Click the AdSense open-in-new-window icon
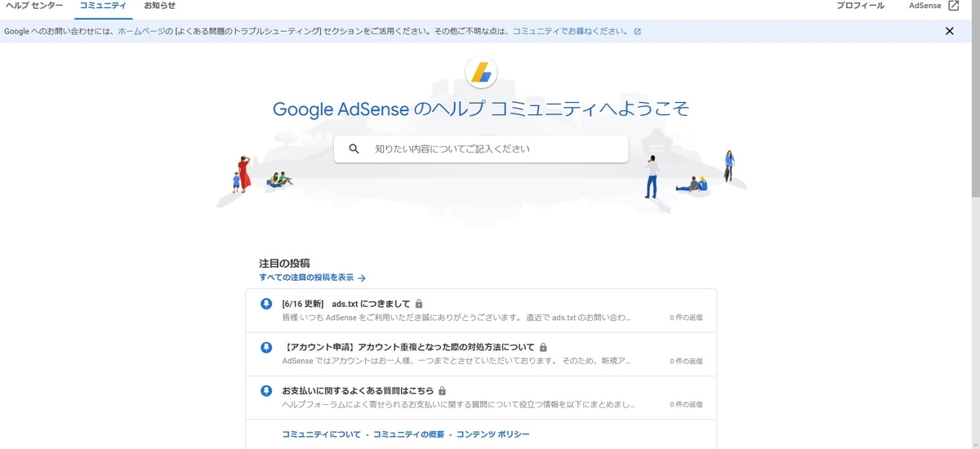Viewport: 980px width, 449px height. pyautogui.click(x=954, y=6)
